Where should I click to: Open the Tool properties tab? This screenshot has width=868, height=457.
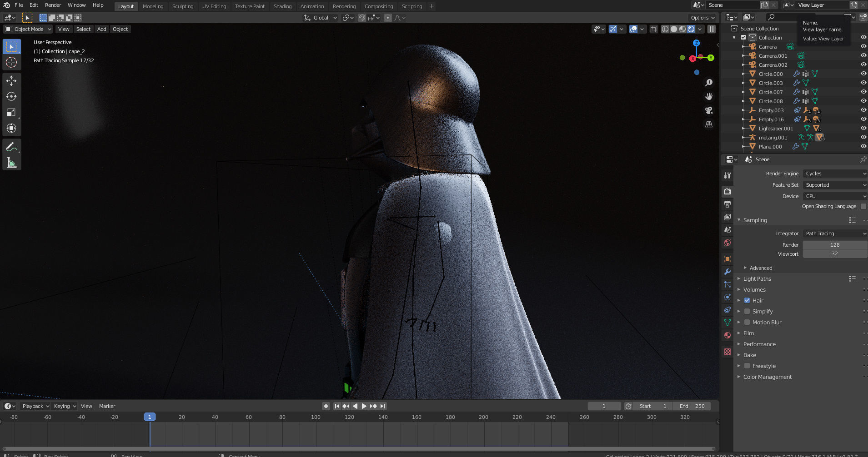pos(728,175)
